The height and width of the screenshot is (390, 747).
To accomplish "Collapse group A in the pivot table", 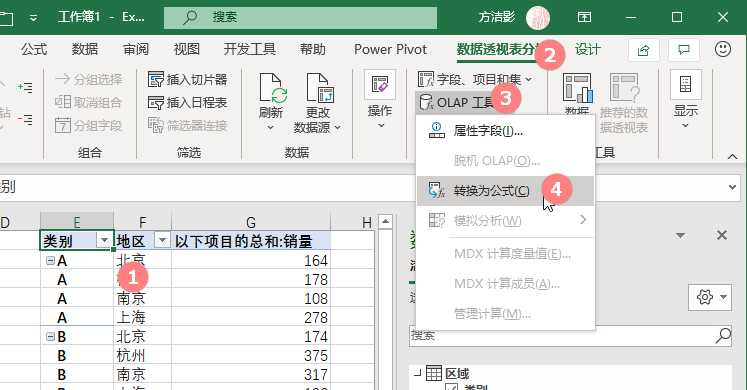I will point(50,260).
